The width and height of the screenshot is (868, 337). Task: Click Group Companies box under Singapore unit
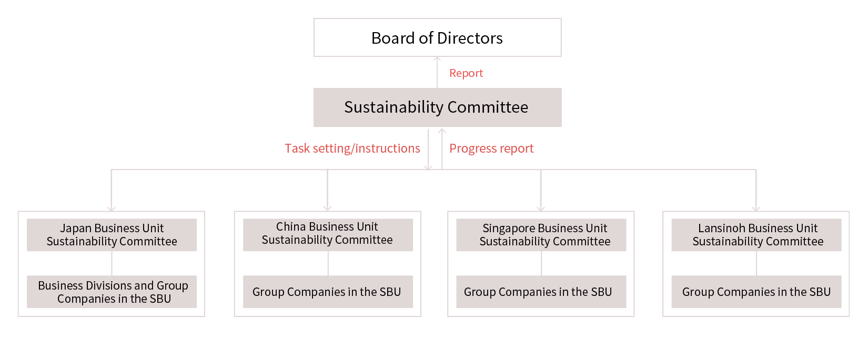[541, 292]
